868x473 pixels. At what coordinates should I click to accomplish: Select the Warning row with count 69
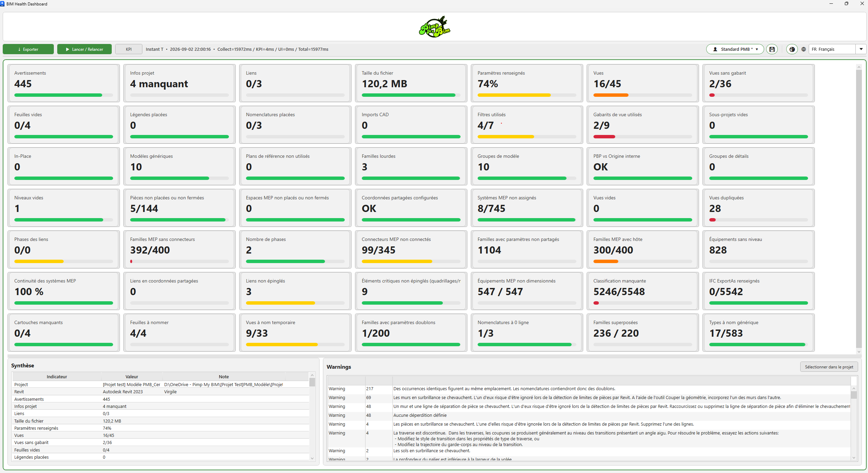(x=589, y=398)
